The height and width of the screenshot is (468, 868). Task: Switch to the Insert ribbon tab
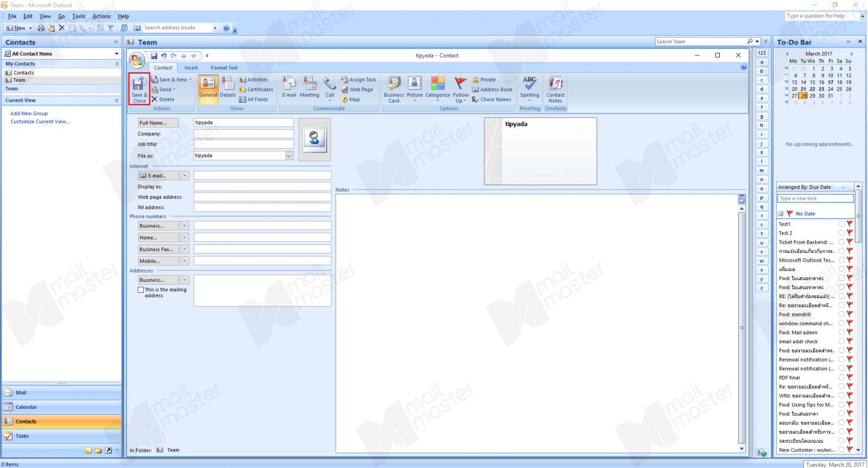[191, 68]
